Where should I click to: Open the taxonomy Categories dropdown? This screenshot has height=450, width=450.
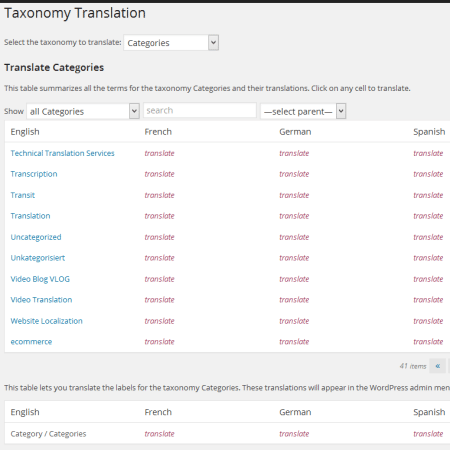(x=171, y=43)
